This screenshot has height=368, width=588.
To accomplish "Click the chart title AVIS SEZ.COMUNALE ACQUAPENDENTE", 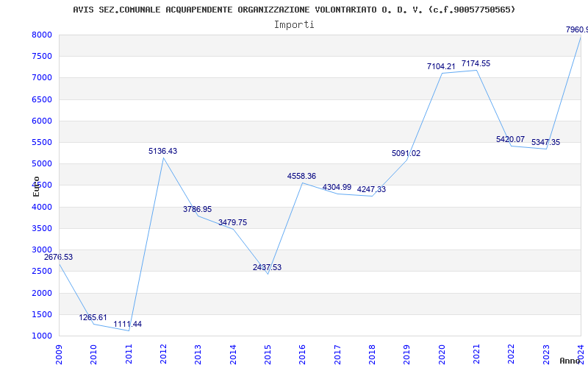I will [294, 10].
